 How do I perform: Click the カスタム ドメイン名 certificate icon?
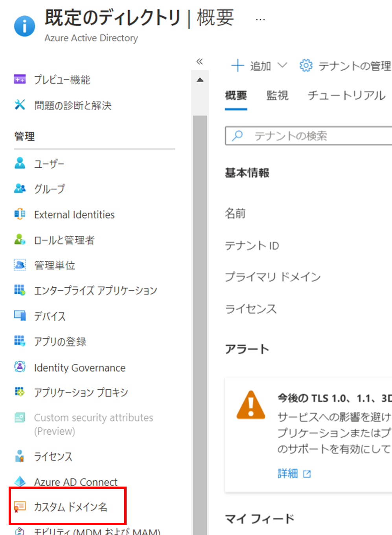[20, 506]
